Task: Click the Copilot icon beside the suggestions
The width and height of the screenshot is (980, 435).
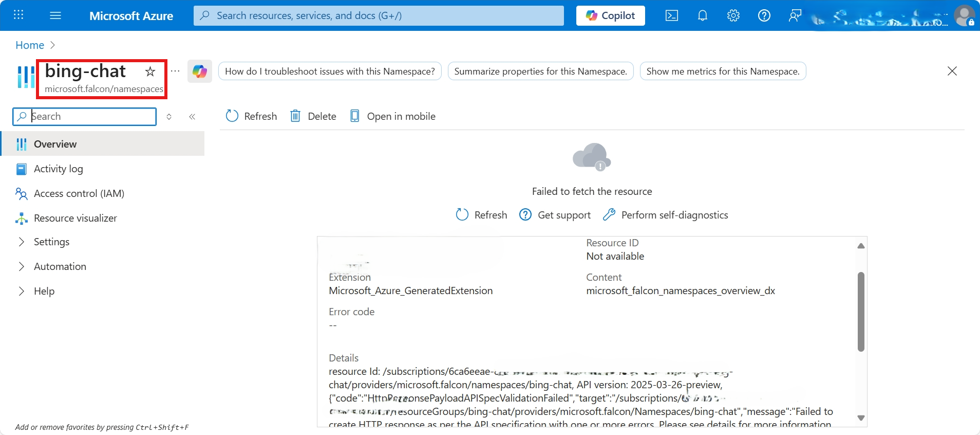Action: click(x=200, y=71)
